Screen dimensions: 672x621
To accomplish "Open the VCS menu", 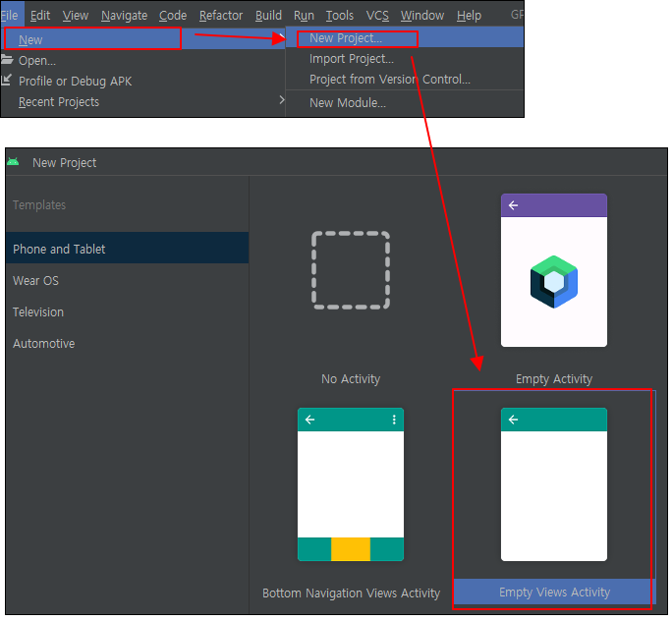I will point(377,16).
